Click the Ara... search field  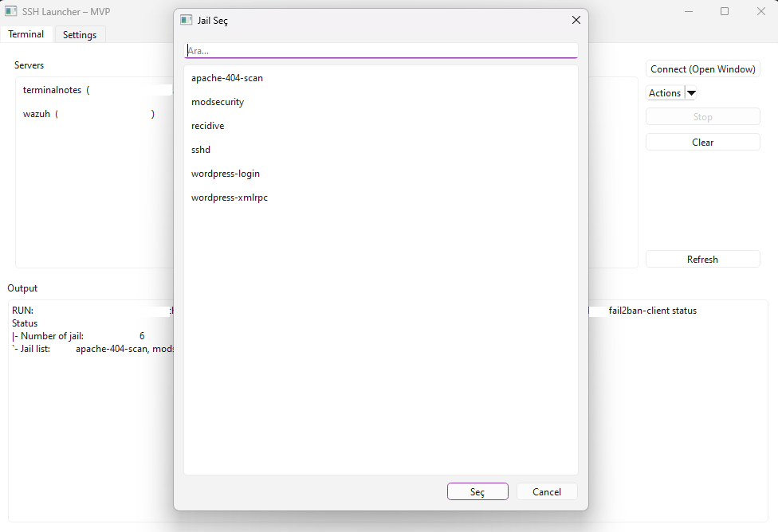coord(381,50)
